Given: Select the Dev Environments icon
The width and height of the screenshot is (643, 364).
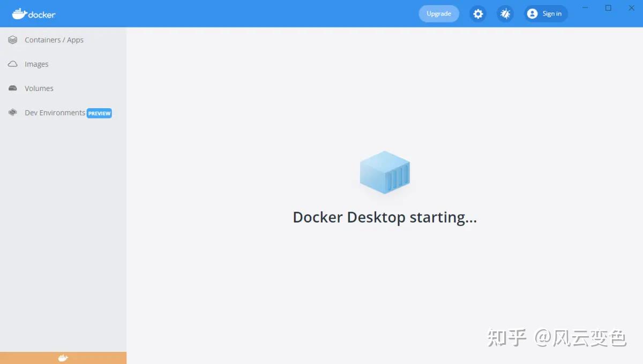Looking at the screenshot, I should pos(12,112).
